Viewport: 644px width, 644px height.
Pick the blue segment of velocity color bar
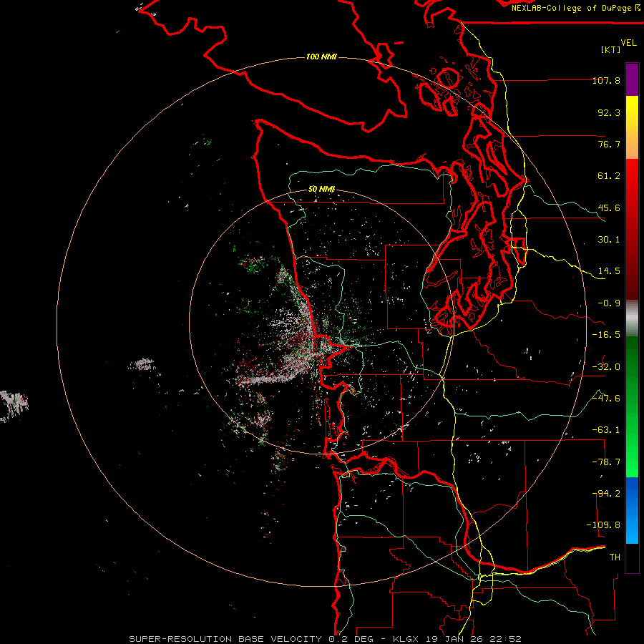(x=632, y=510)
